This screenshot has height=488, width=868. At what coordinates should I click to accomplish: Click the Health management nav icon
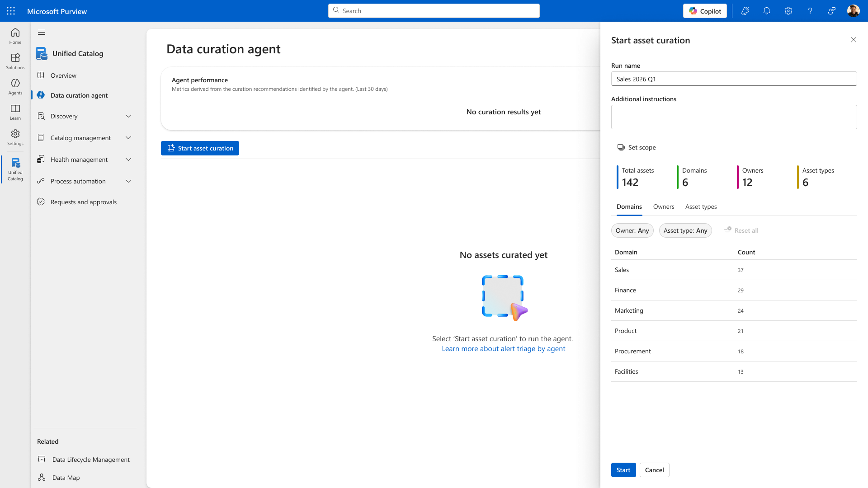(41, 159)
